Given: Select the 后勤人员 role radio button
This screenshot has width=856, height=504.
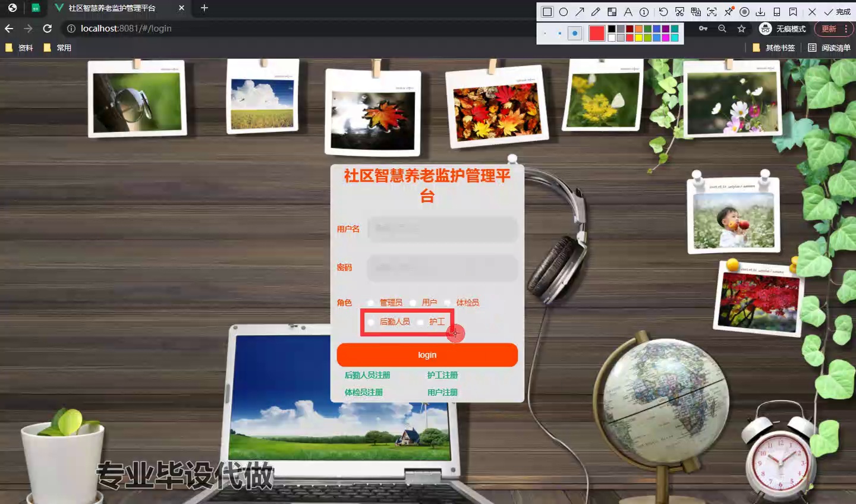Looking at the screenshot, I should tap(371, 322).
